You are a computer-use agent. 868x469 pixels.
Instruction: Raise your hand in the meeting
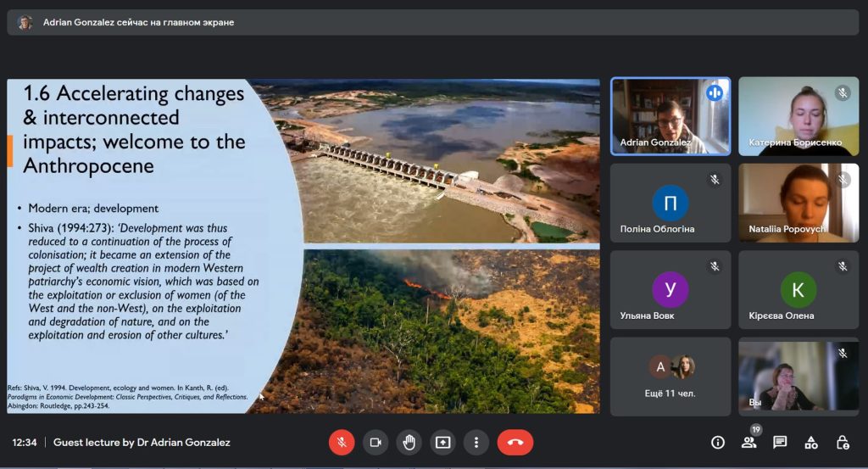point(409,442)
